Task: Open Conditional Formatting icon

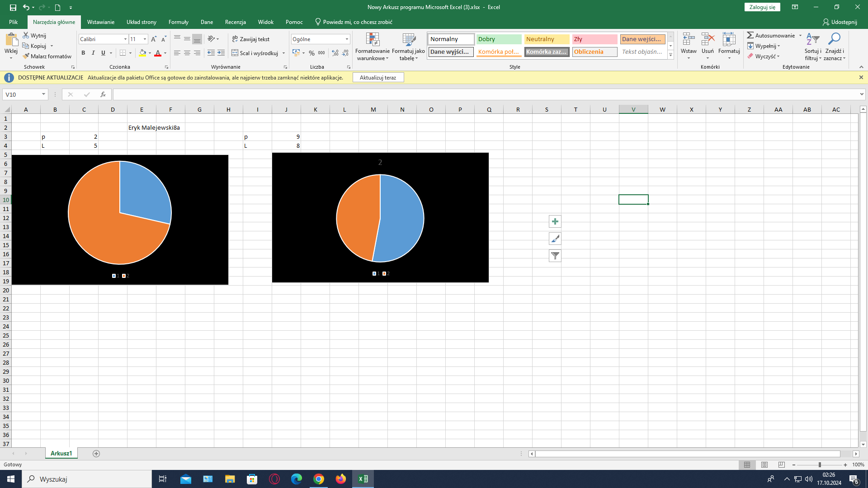Action: [x=372, y=40]
